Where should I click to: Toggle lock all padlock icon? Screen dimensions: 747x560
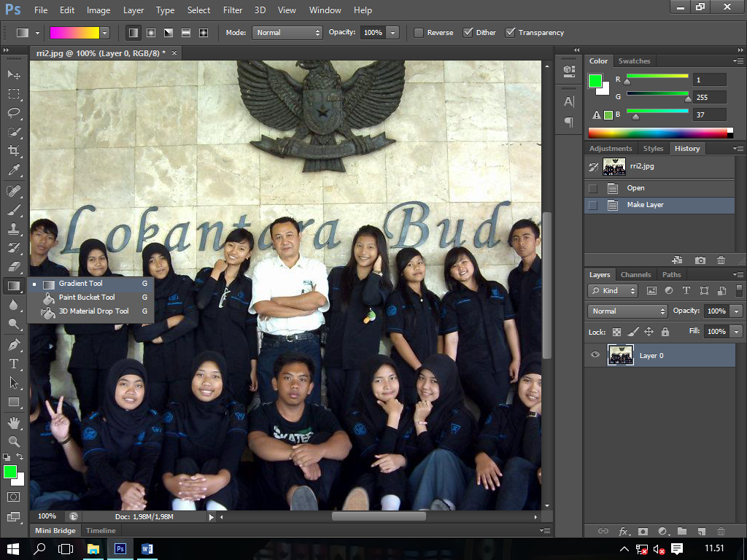(665, 332)
